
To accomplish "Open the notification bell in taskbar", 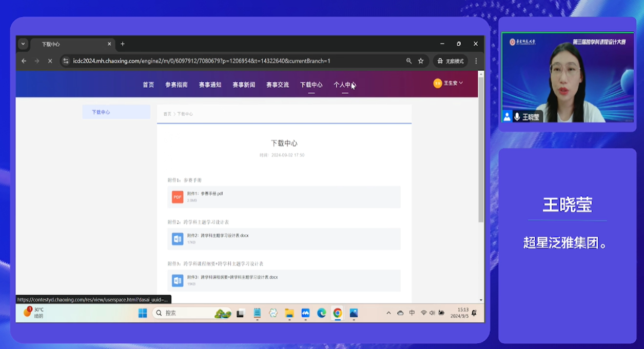I will [474, 313].
